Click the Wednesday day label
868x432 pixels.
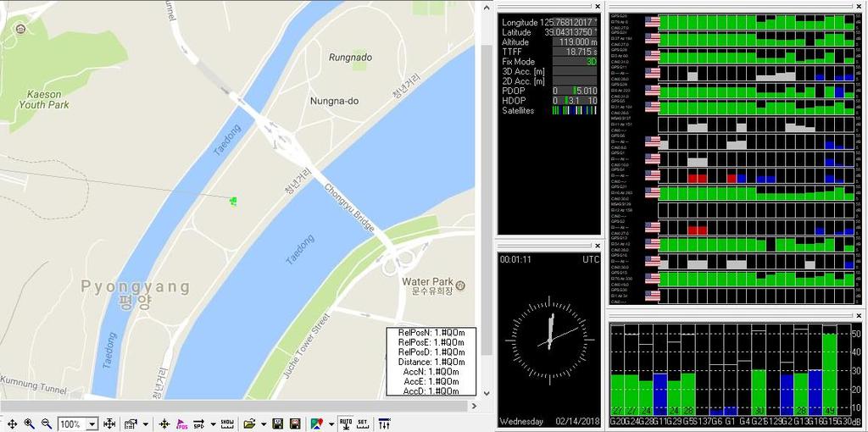521,422
